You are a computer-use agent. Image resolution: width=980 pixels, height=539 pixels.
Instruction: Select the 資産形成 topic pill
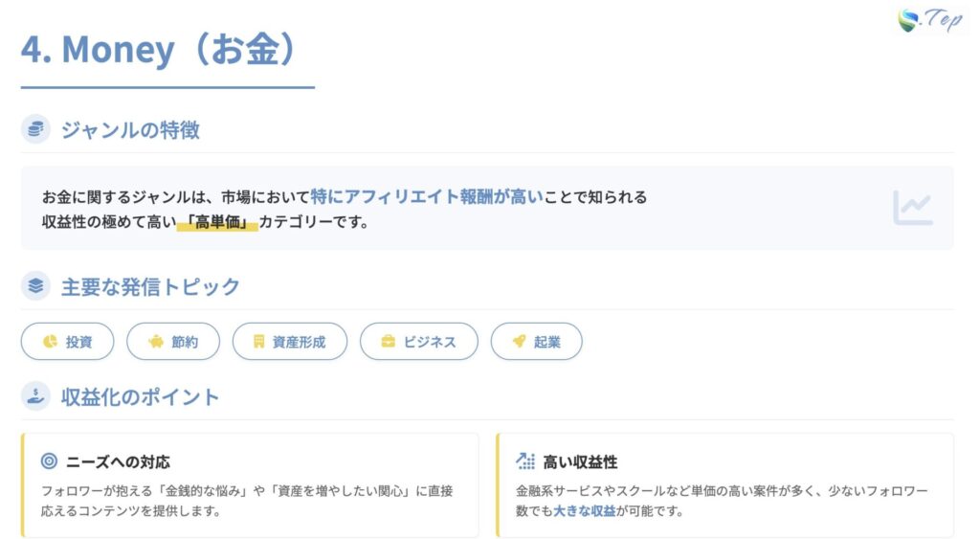tap(290, 342)
